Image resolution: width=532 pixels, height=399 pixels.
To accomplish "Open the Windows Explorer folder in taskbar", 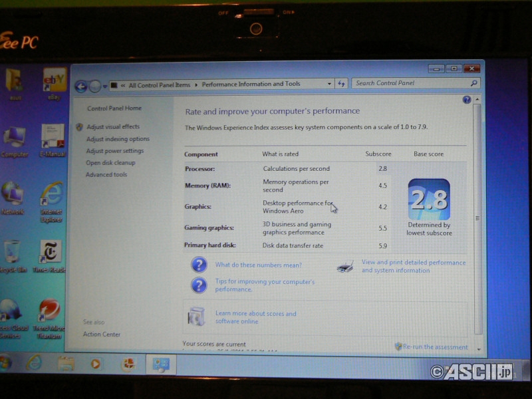I will 65,364.
